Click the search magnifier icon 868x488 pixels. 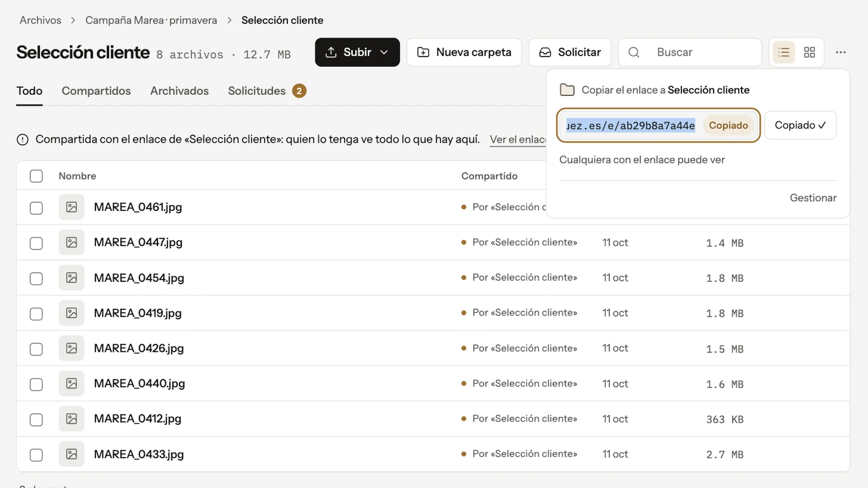point(634,52)
